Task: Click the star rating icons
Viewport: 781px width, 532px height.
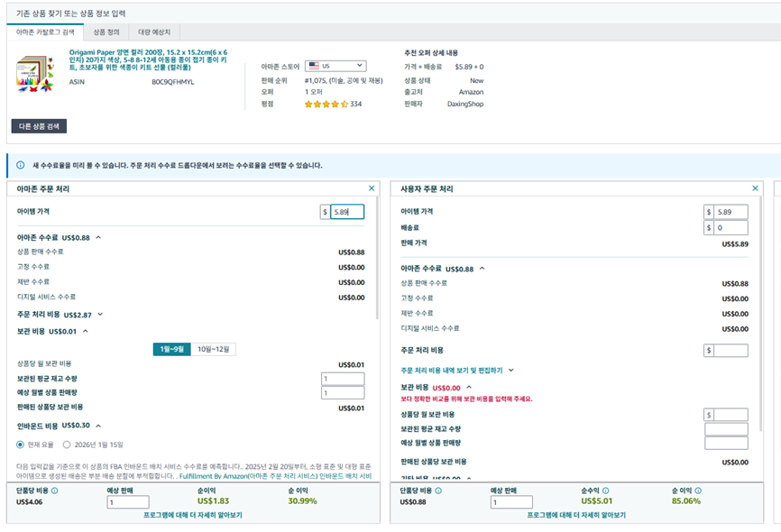Action: point(326,104)
